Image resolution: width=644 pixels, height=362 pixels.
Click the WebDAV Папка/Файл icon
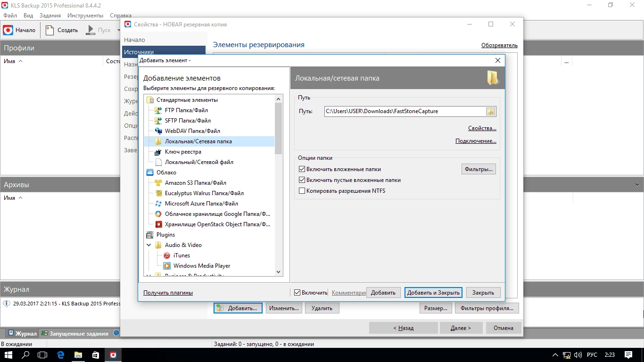[x=158, y=131]
